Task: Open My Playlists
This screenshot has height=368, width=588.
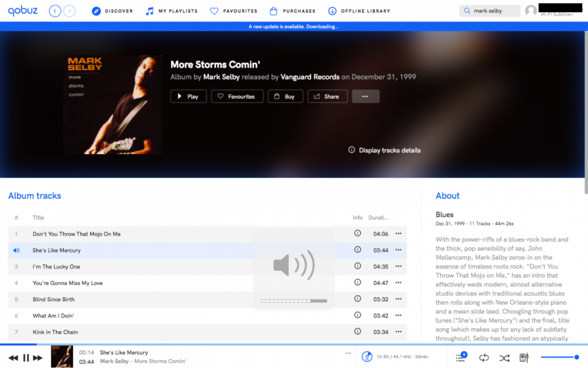Action: (171, 11)
